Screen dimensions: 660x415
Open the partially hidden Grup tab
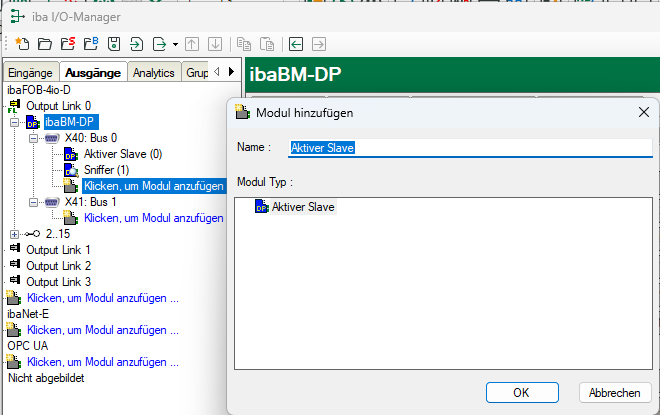(x=196, y=72)
